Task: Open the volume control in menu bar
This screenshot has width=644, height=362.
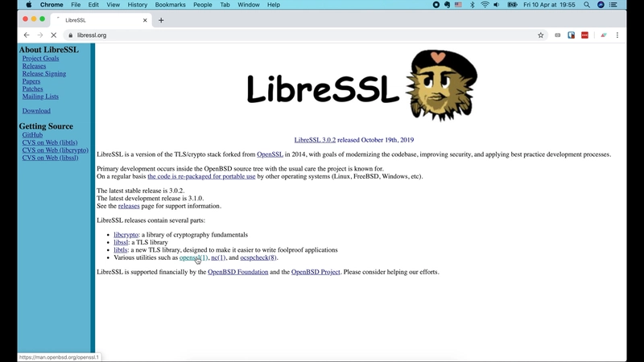Action: (x=497, y=5)
